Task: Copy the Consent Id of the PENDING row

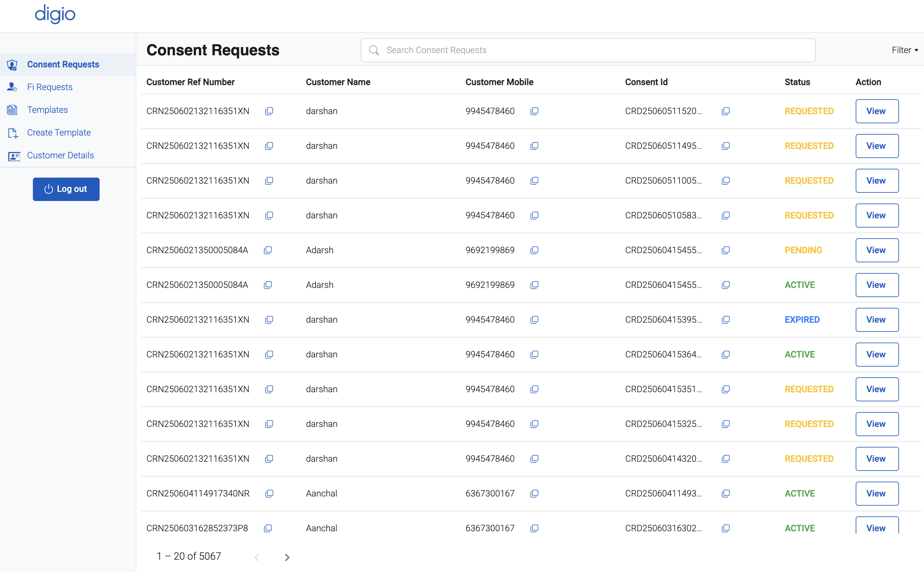Action: [725, 250]
